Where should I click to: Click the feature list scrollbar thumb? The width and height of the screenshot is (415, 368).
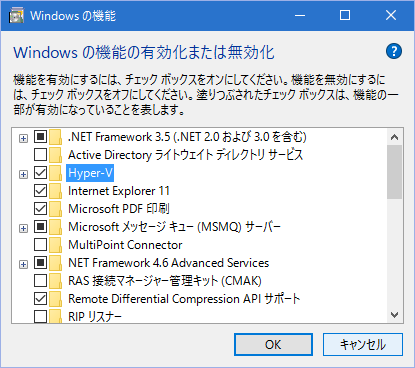point(395,172)
